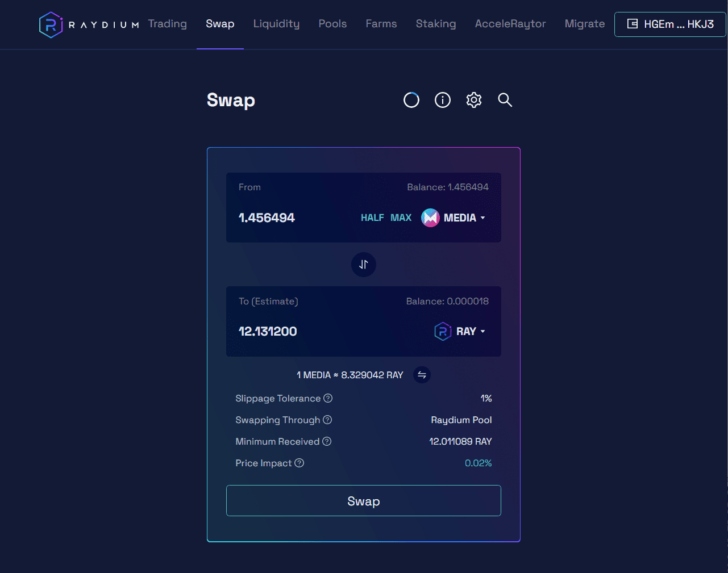Click the refresh countdown circle icon

(x=411, y=100)
